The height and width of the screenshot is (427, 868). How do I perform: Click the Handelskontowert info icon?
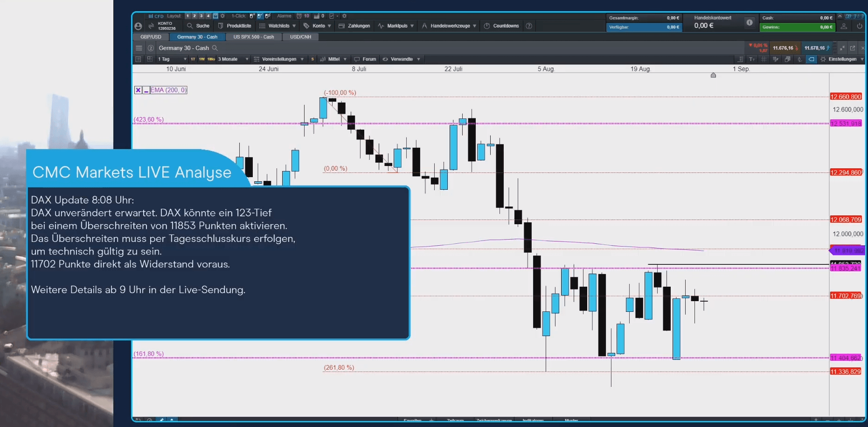[749, 22]
